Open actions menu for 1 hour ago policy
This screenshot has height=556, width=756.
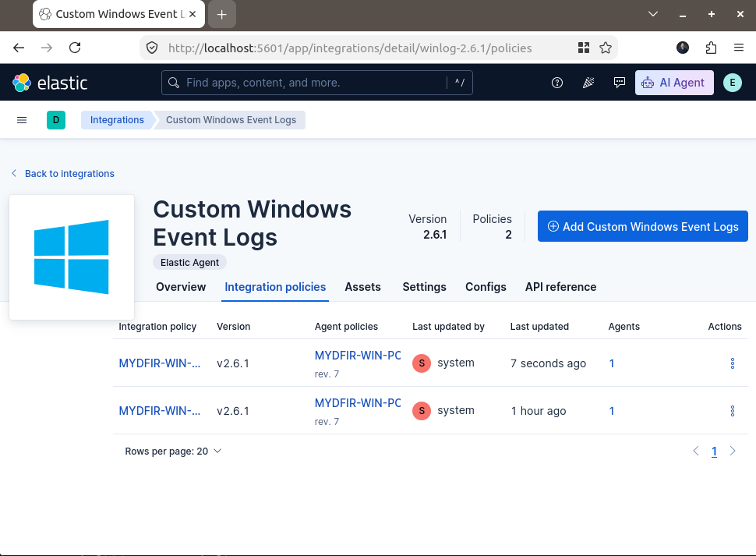coord(733,411)
